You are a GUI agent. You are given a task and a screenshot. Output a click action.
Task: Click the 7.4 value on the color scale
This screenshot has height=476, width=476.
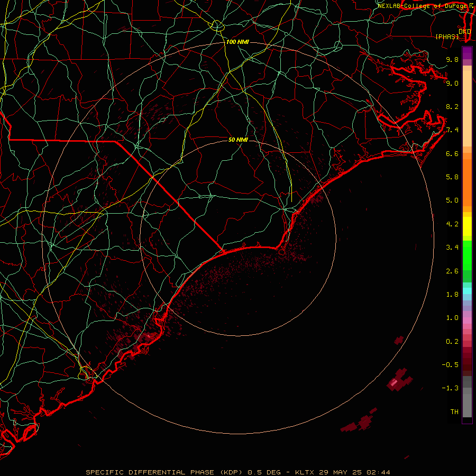pyautogui.click(x=452, y=130)
